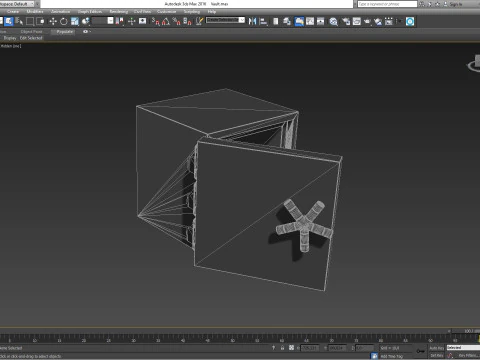Open Key Filters dialog

pos(468,356)
